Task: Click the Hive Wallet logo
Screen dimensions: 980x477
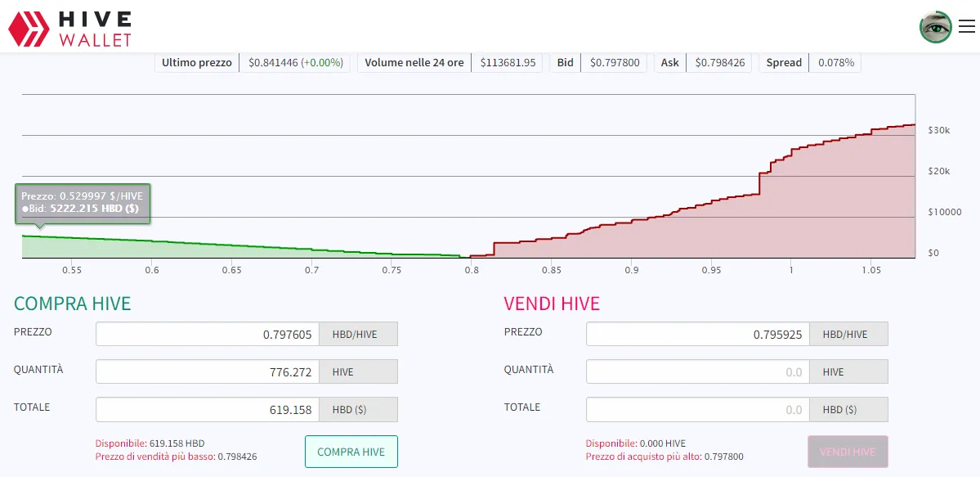Action: 69,29
